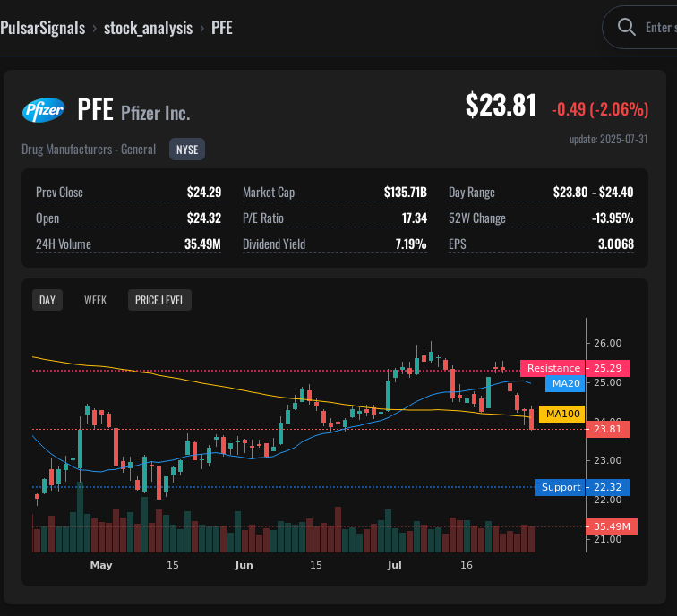Select the PFE breadcrumb item

pos(222,28)
